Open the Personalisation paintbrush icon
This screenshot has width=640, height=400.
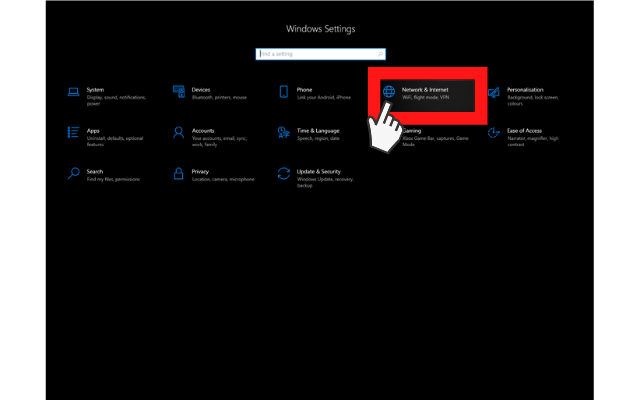tap(493, 92)
